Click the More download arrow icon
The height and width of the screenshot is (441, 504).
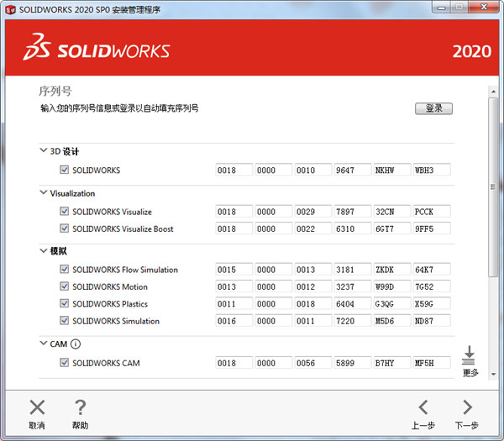pos(469,354)
